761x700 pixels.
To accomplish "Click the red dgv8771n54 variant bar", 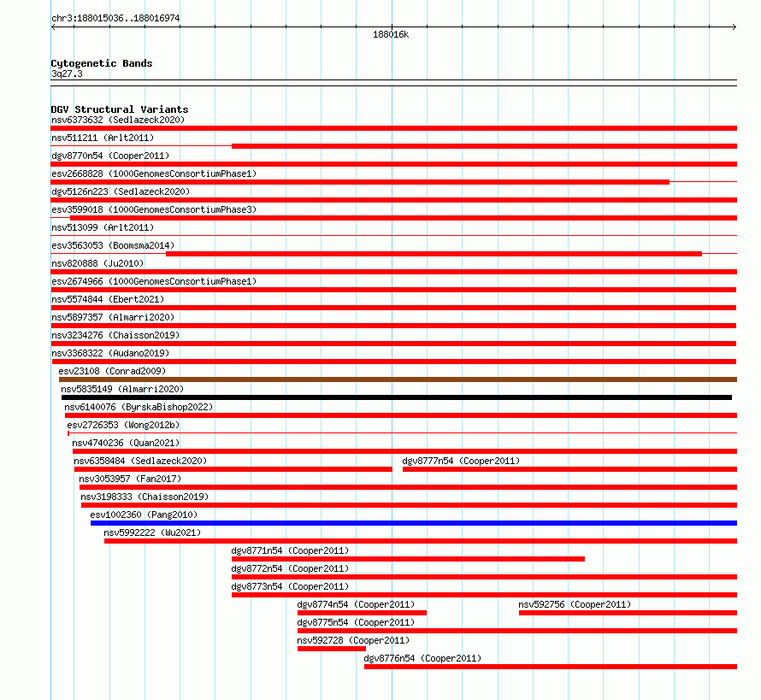I will [x=408, y=559].
